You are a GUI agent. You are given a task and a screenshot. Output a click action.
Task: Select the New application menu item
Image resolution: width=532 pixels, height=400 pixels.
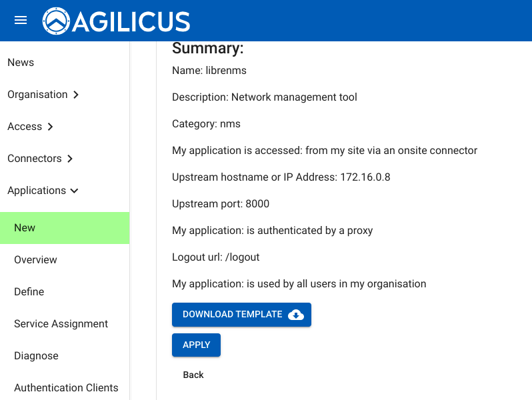point(65,228)
